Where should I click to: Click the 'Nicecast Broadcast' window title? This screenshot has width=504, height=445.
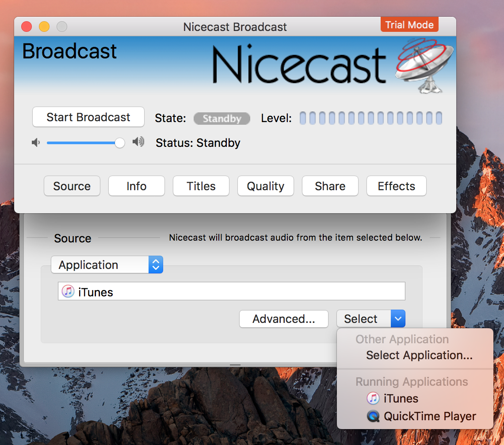coord(235,27)
